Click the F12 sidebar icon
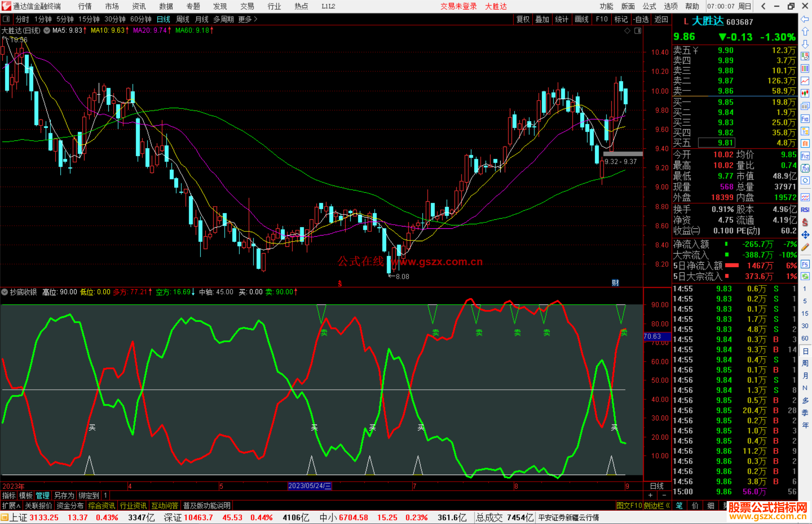The height and width of the screenshot is (524, 812). point(805,156)
